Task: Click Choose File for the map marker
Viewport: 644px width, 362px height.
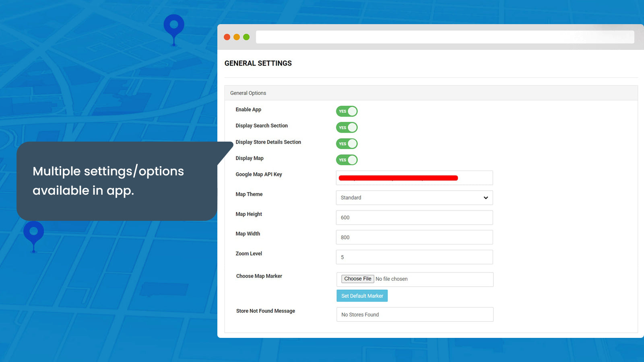Action: pyautogui.click(x=357, y=279)
